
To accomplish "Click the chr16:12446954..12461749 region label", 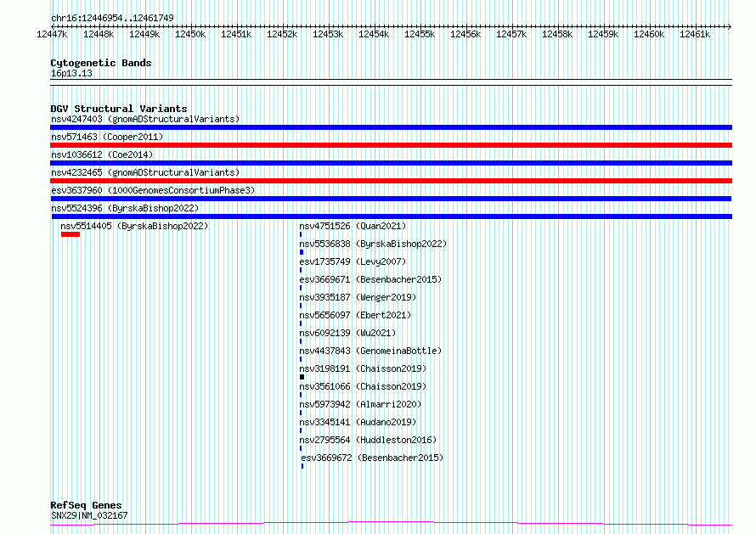I will 112,18.
